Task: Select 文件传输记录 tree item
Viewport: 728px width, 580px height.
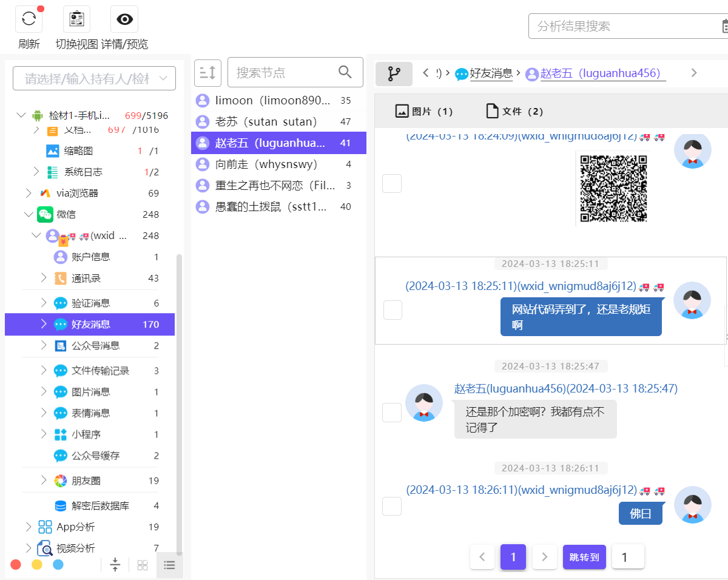Action: click(x=100, y=370)
